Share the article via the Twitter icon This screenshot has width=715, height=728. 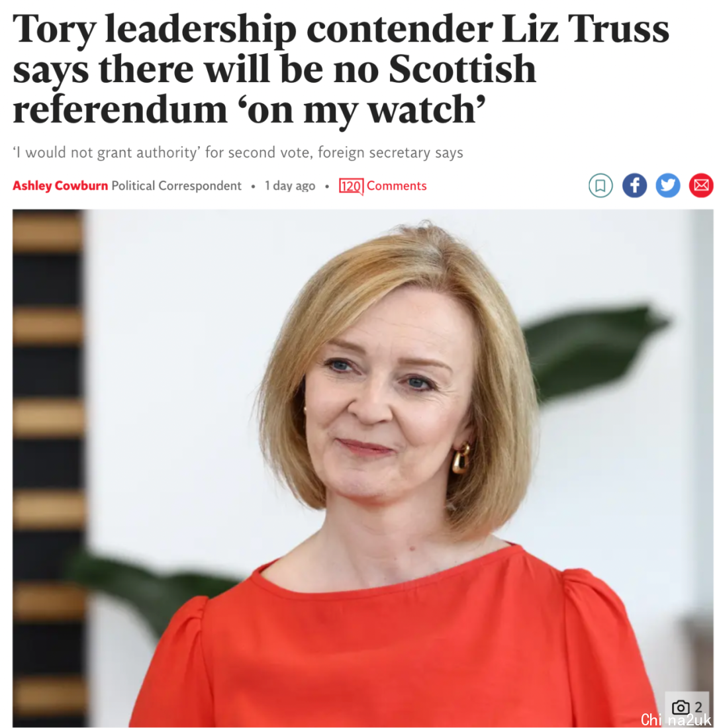click(667, 186)
